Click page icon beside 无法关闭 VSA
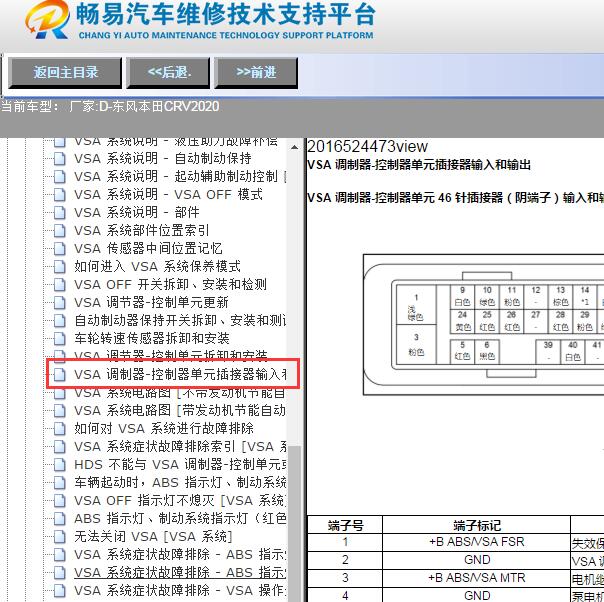This screenshot has height=602, width=604. [60, 537]
